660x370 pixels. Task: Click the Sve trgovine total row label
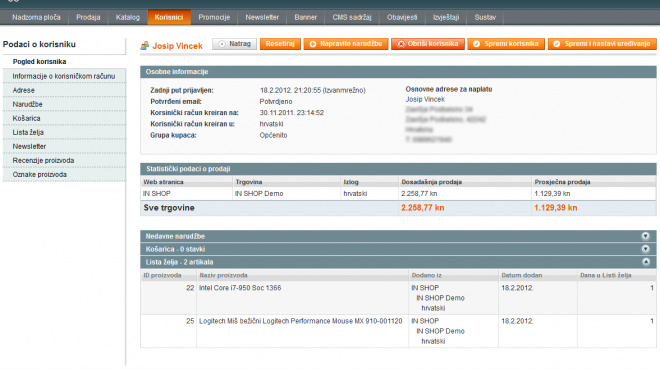(169, 208)
